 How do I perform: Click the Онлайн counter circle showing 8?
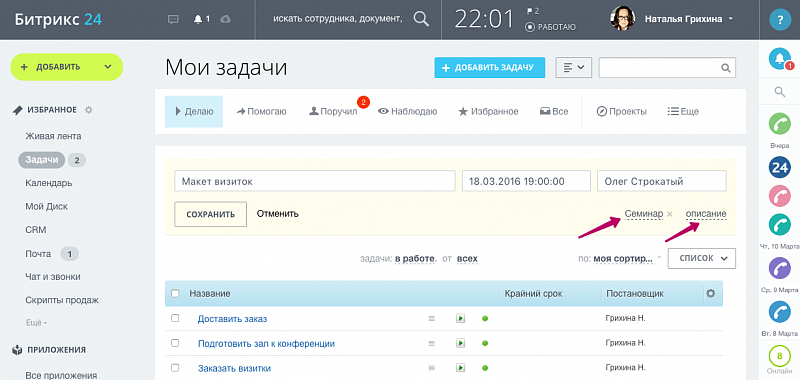(x=780, y=356)
